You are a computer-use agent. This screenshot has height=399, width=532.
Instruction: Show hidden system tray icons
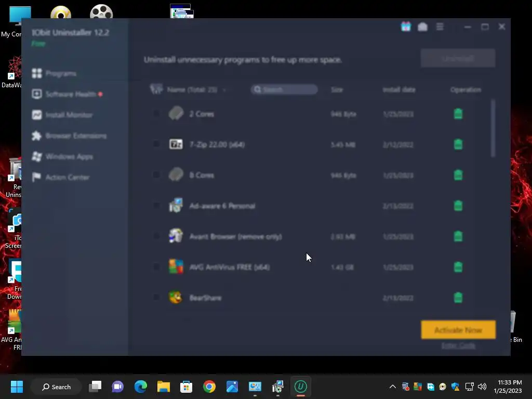393,387
